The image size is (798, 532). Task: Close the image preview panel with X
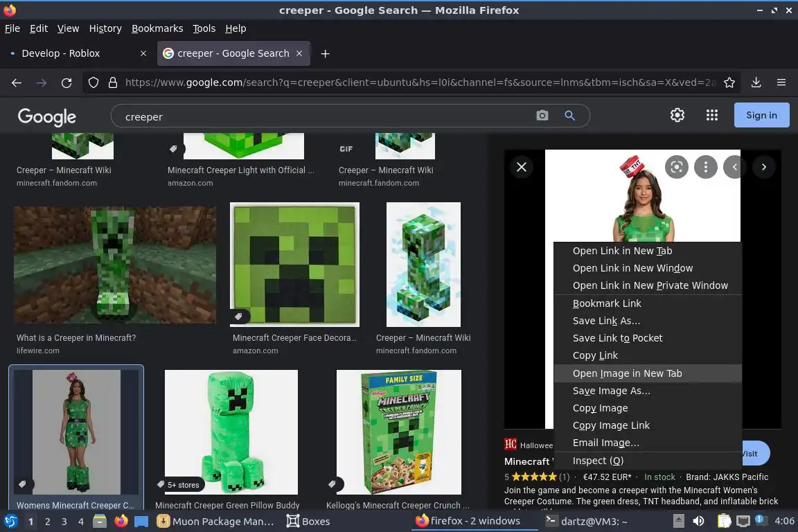[522, 167]
